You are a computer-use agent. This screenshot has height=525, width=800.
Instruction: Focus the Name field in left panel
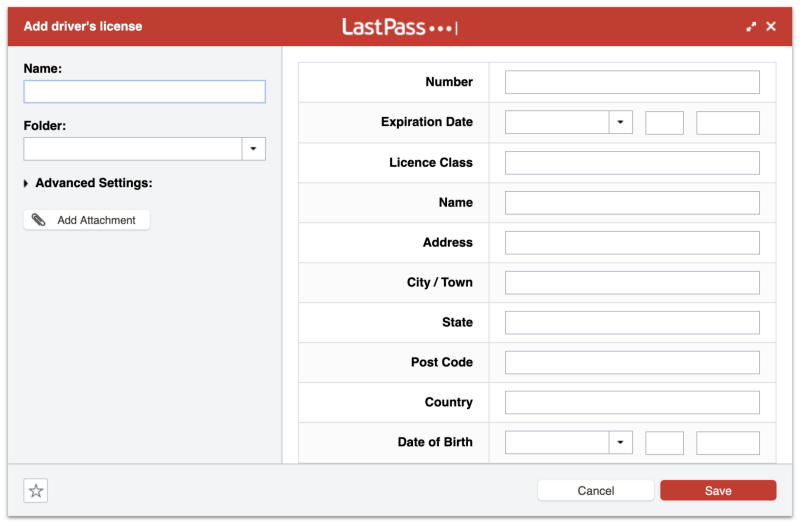144,92
